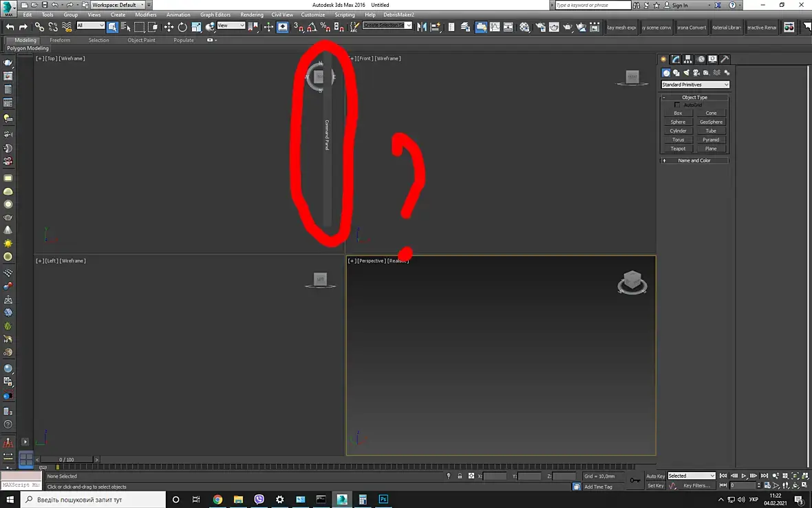812x508 pixels.
Task: Click the Undo arrow
Action: point(10,27)
